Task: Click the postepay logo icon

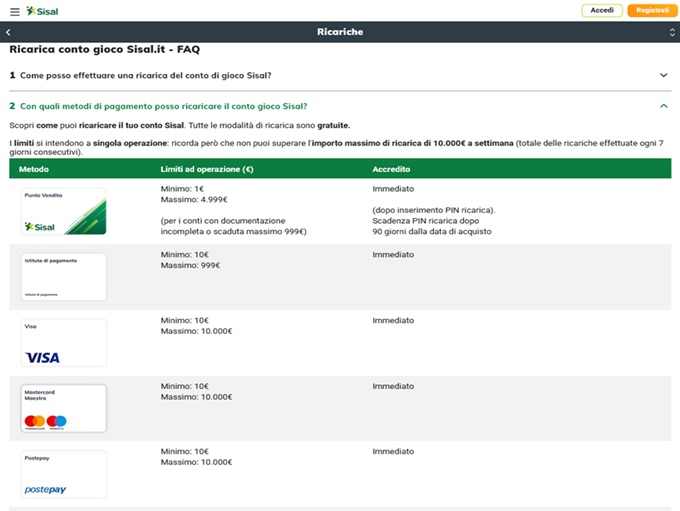Action: [45, 489]
